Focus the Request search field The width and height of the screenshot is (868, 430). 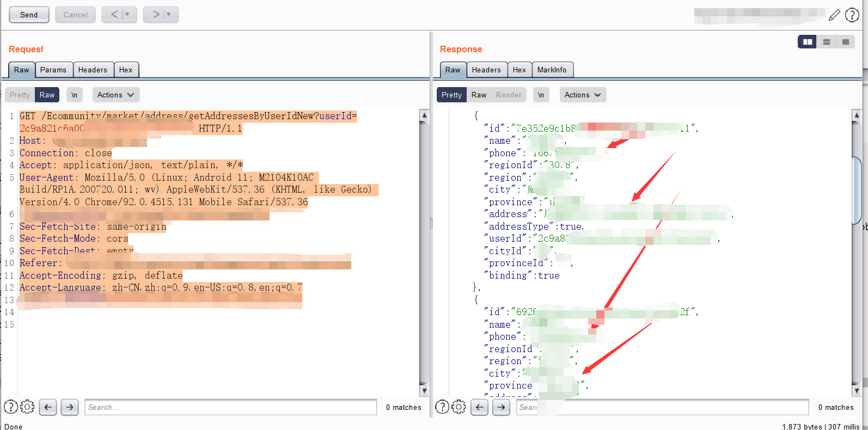(x=230, y=407)
